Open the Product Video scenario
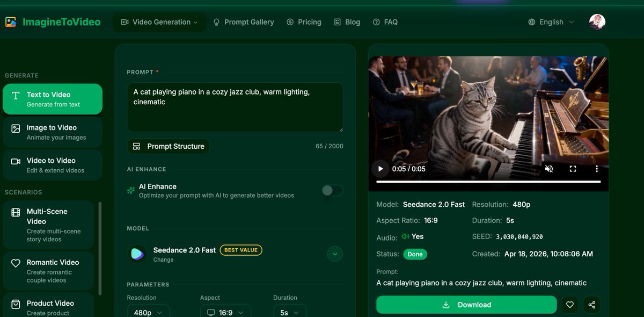This screenshot has width=644, height=317. click(49, 305)
